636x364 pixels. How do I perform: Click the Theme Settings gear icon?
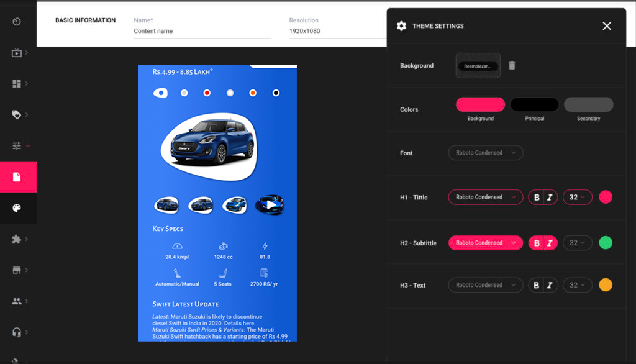[402, 26]
